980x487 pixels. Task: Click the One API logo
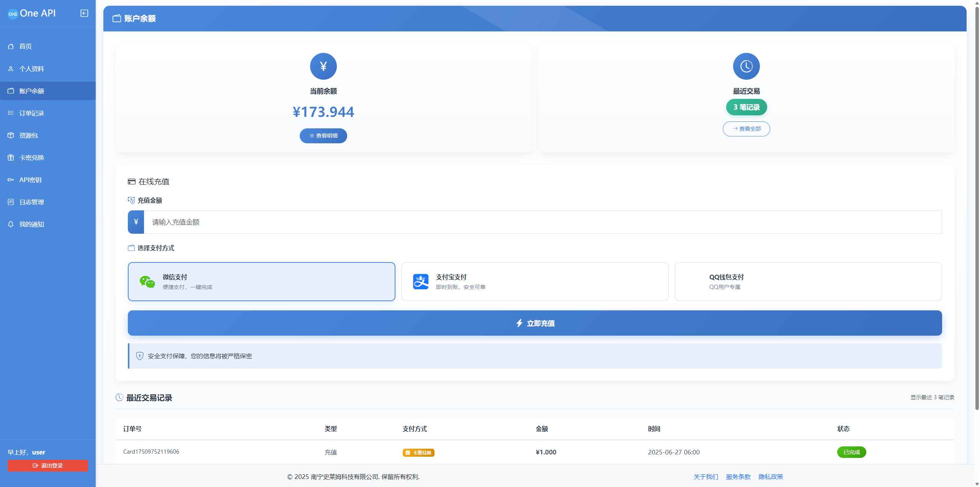[x=32, y=13]
